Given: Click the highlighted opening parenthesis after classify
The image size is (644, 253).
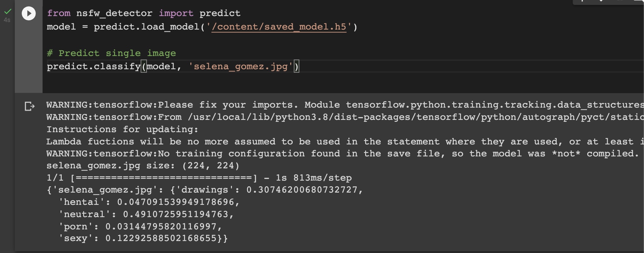Looking at the screenshot, I should [x=144, y=66].
